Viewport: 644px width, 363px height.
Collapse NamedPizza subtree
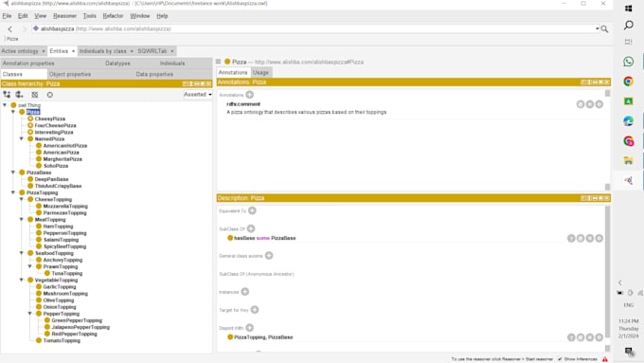click(x=22, y=139)
